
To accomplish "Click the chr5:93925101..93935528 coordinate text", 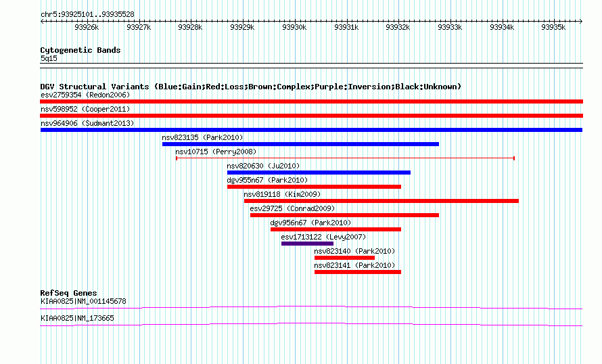I will point(87,15).
